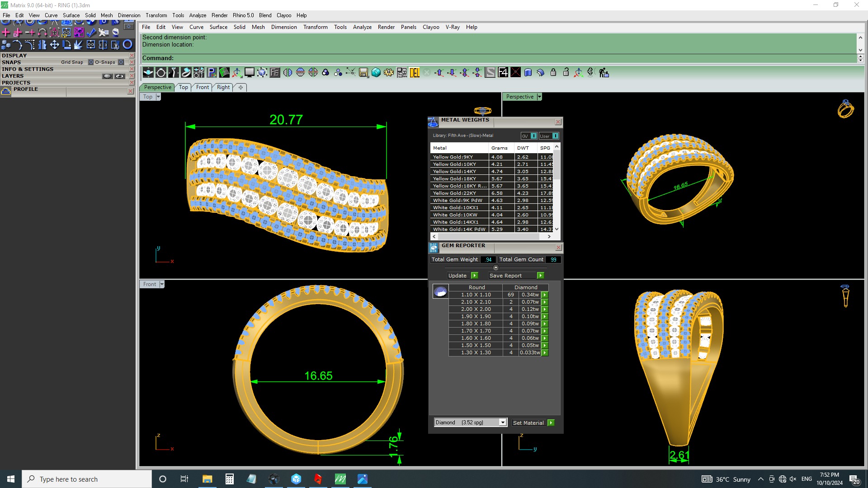Click the Metal Weights horizontal scrollbar

click(492, 236)
